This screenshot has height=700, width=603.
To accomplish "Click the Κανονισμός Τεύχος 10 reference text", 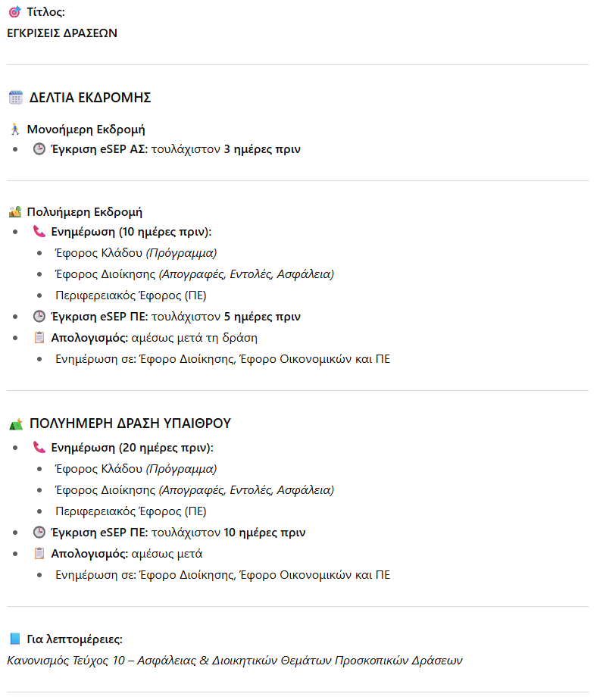I will 234,661.
